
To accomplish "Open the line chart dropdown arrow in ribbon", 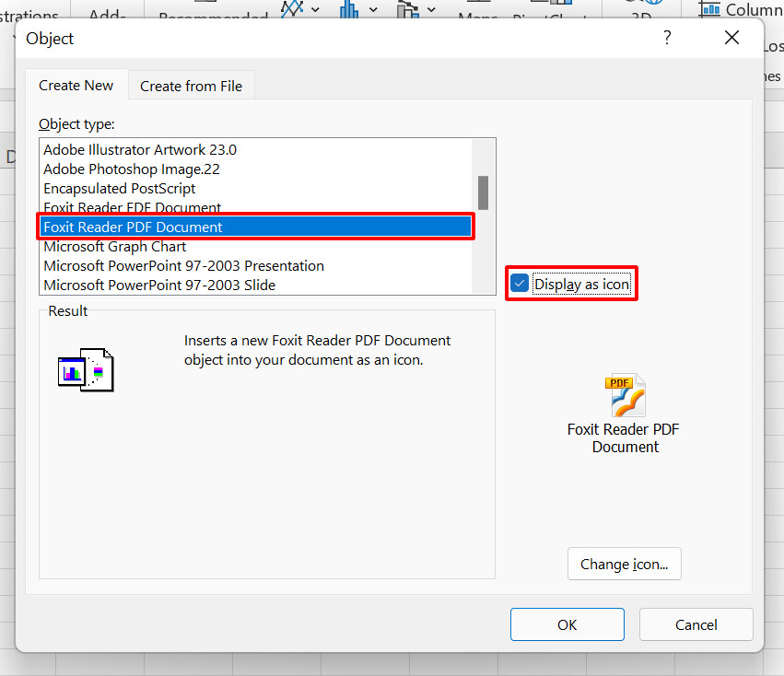I will (315, 9).
